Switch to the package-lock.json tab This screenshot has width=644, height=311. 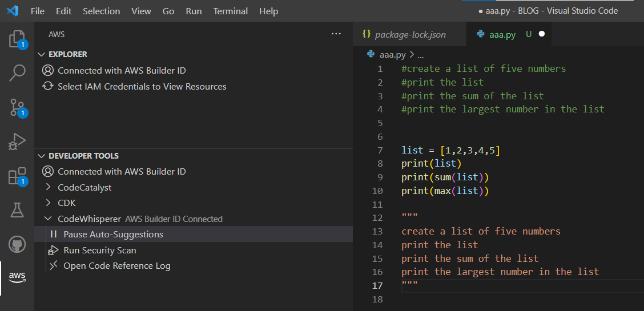point(409,34)
